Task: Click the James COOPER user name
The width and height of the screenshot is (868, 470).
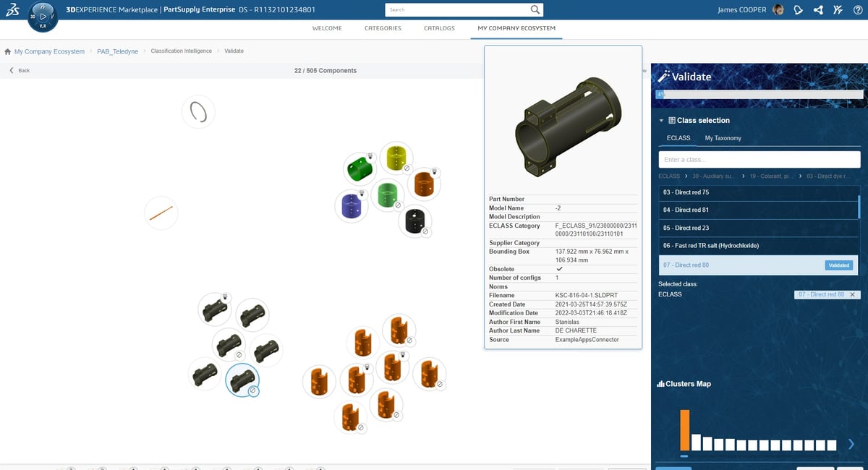Action: click(741, 10)
